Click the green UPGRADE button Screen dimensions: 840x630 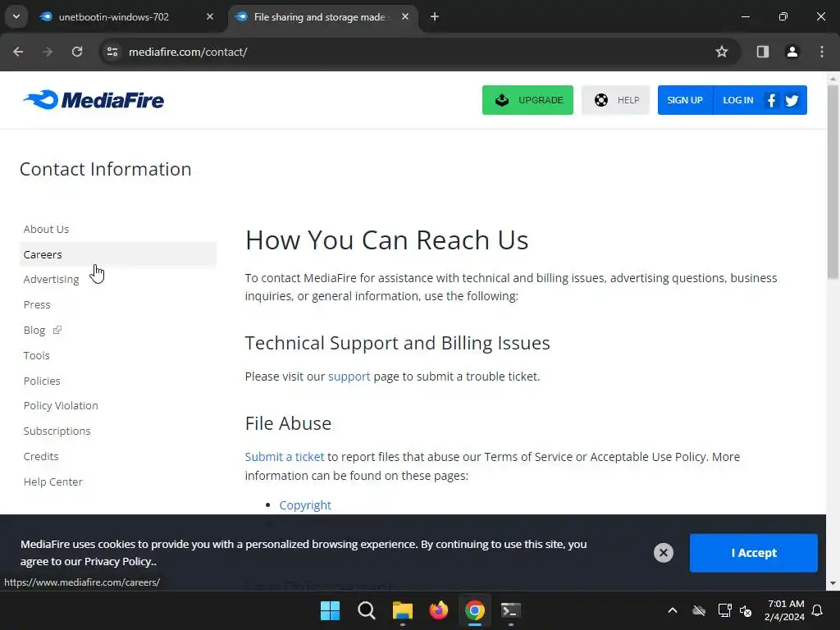point(527,100)
